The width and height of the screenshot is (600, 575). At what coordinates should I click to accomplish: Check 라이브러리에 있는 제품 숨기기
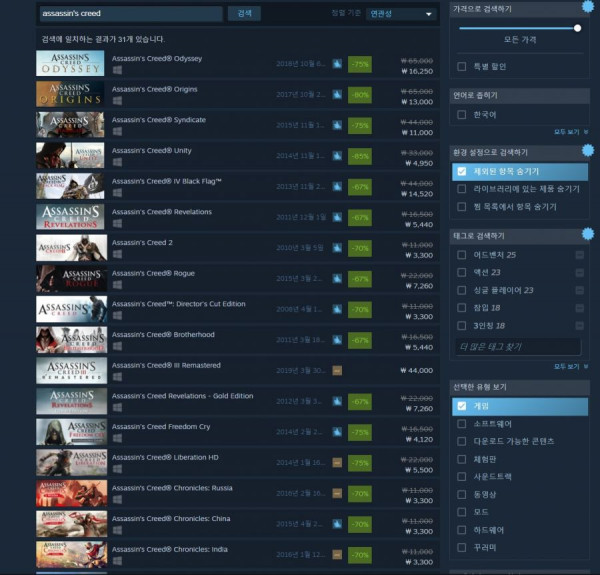462,189
